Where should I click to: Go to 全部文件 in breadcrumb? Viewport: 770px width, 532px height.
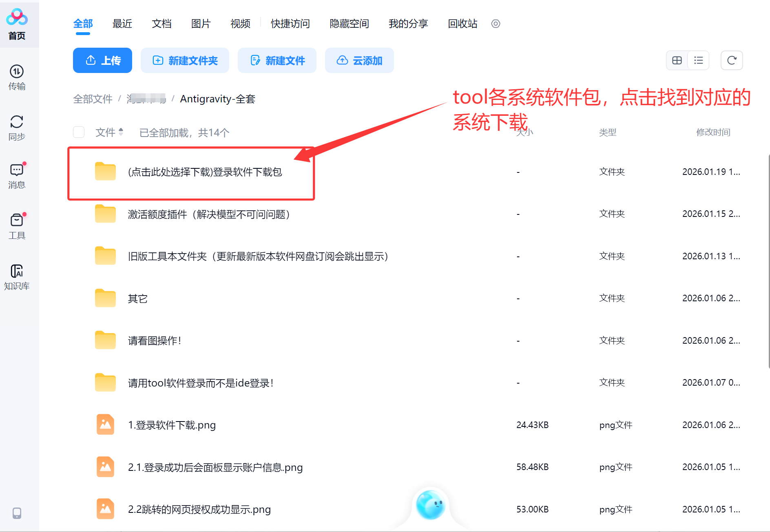[x=93, y=99]
